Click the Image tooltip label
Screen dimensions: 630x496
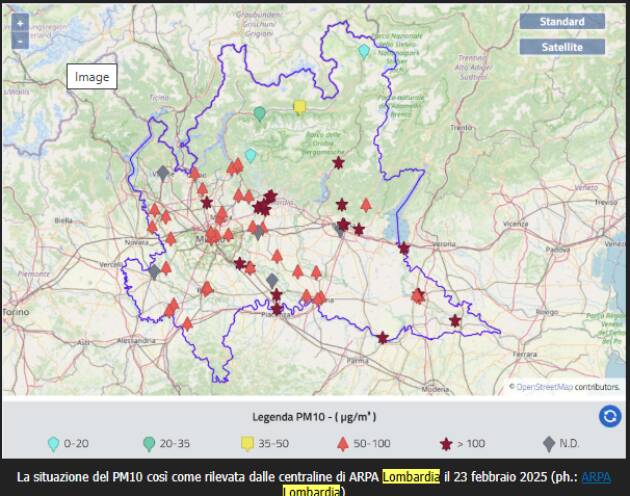pyautogui.click(x=93, y=77)
